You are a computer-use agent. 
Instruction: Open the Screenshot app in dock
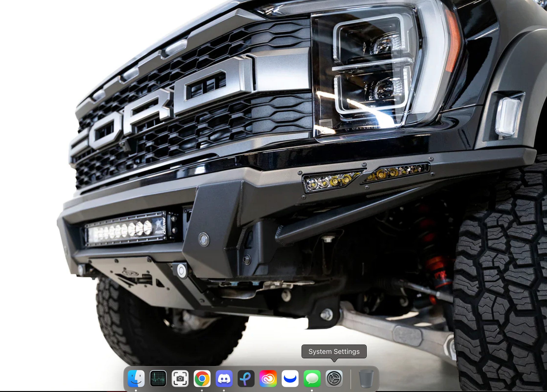point(180,379)
